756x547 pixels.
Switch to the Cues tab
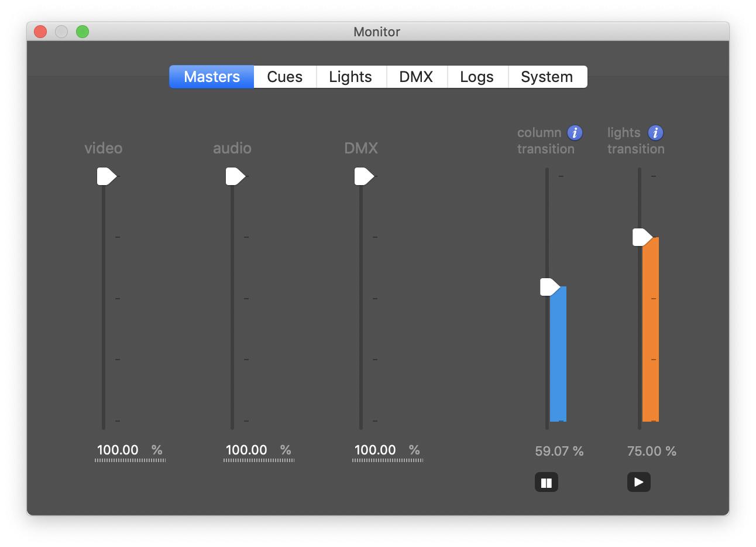[284, 77]
